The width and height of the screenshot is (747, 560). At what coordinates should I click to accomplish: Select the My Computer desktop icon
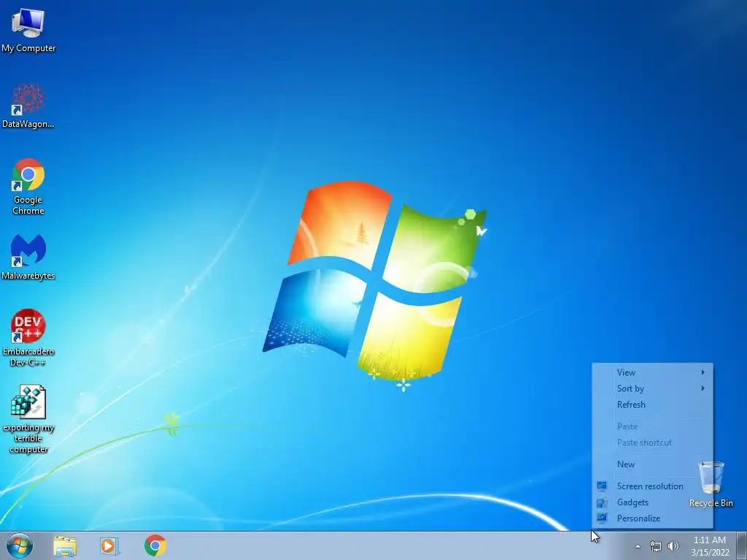tap(28, 30)
